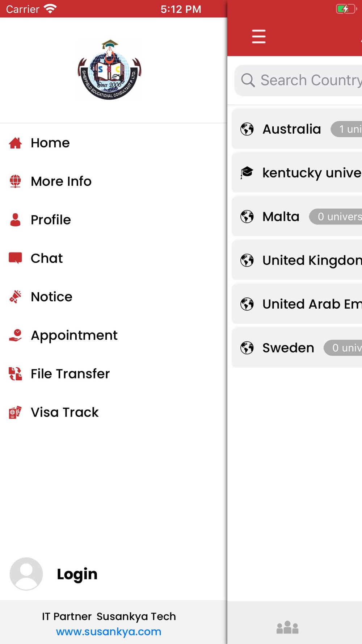This screenshot has width=362, height=644.
Task: Select Australia in the country list
Action: coord(297,129)
